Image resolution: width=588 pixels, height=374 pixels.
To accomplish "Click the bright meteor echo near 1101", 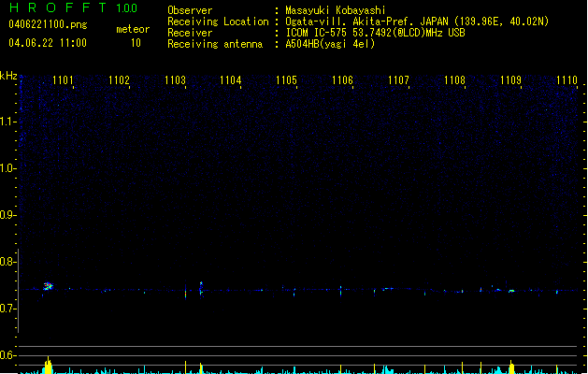I will pyautogui.click(x=48, y=286).
